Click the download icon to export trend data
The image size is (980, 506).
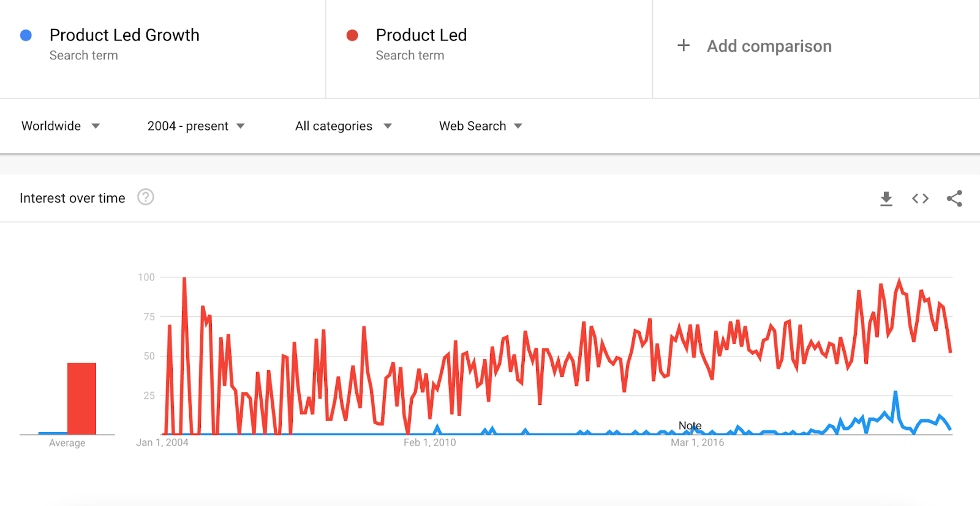pos(886,198)
